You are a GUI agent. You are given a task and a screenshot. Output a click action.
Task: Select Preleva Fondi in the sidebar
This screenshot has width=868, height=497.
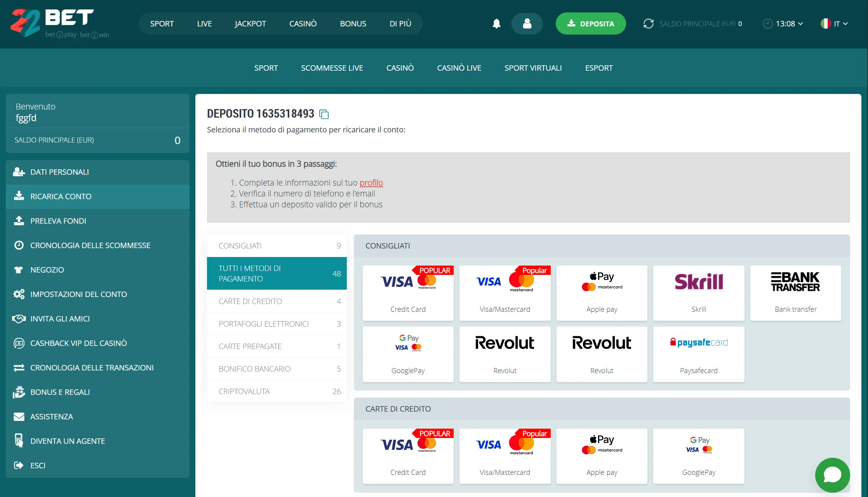58,221
